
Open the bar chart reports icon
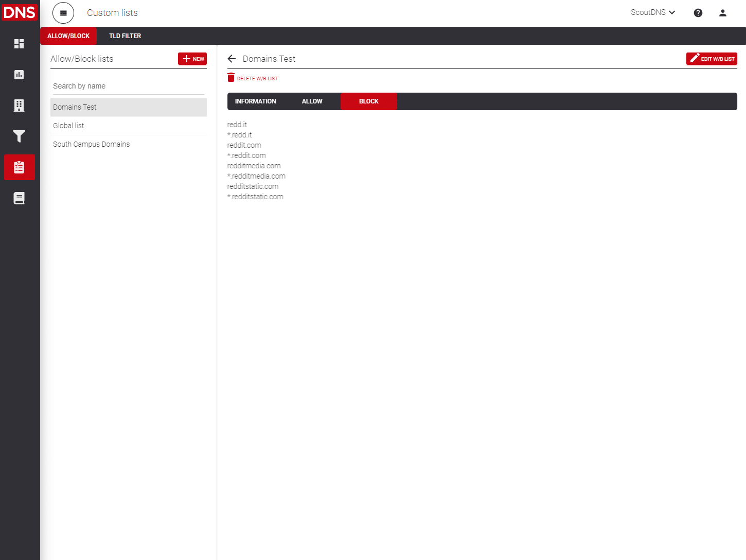(19, 75)
